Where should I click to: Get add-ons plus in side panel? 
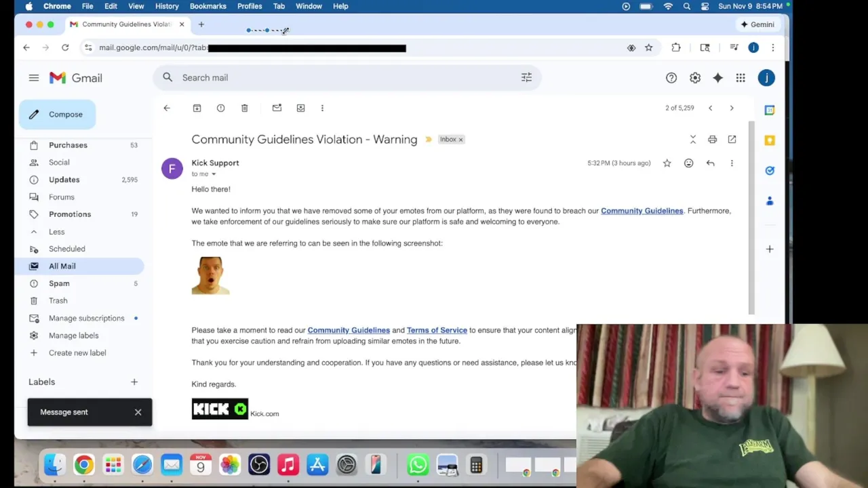(770, 249)
